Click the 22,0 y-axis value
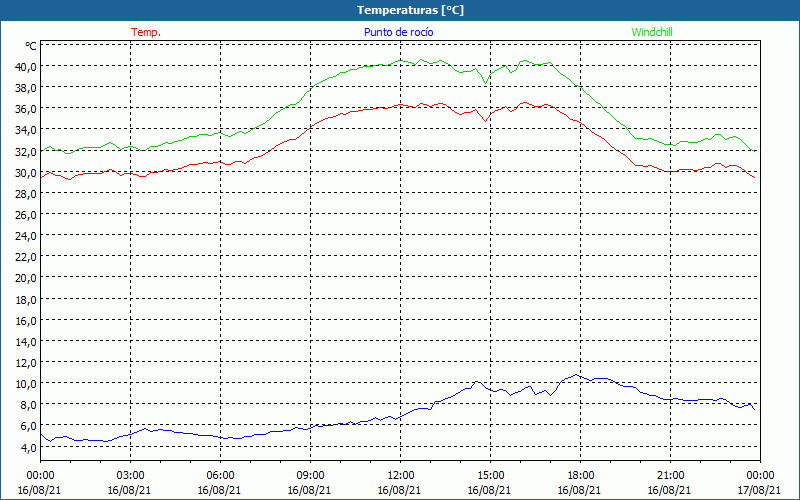Viewport: 800px width, 500px height. (27, 257)
